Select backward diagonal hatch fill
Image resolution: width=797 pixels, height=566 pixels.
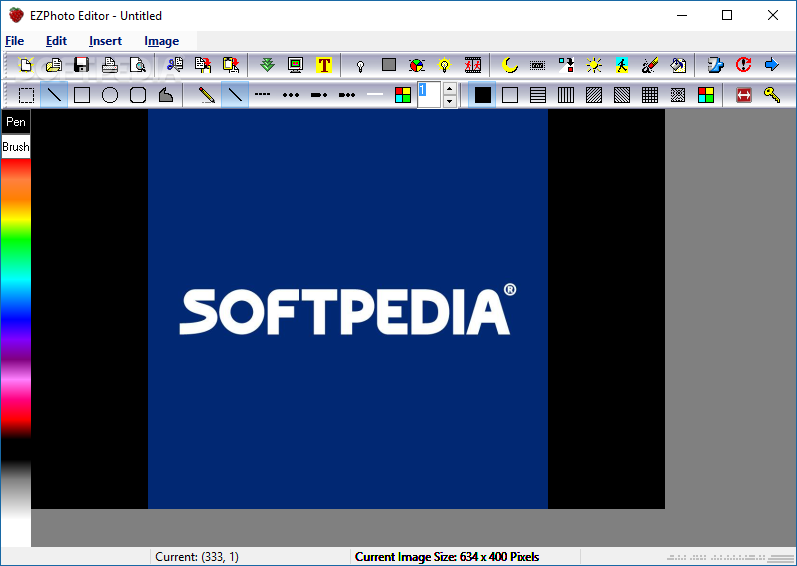click(x=622, y=95)
